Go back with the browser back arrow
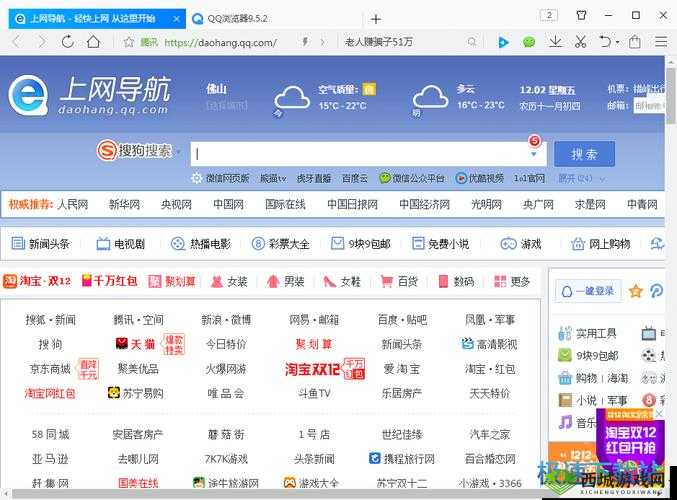677x500 pixels. [x=16, y=42]
